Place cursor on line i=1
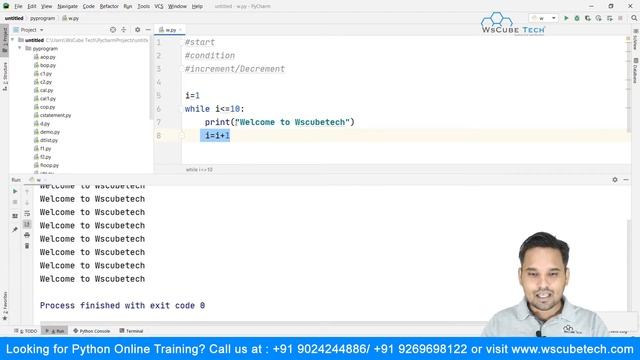The width and height of the screenshot is (640, 360). tap(192, 96)
